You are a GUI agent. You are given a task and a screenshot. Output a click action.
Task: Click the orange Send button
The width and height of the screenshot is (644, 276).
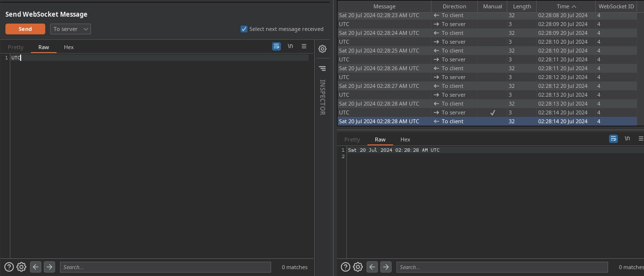click(x=25, y=29)
